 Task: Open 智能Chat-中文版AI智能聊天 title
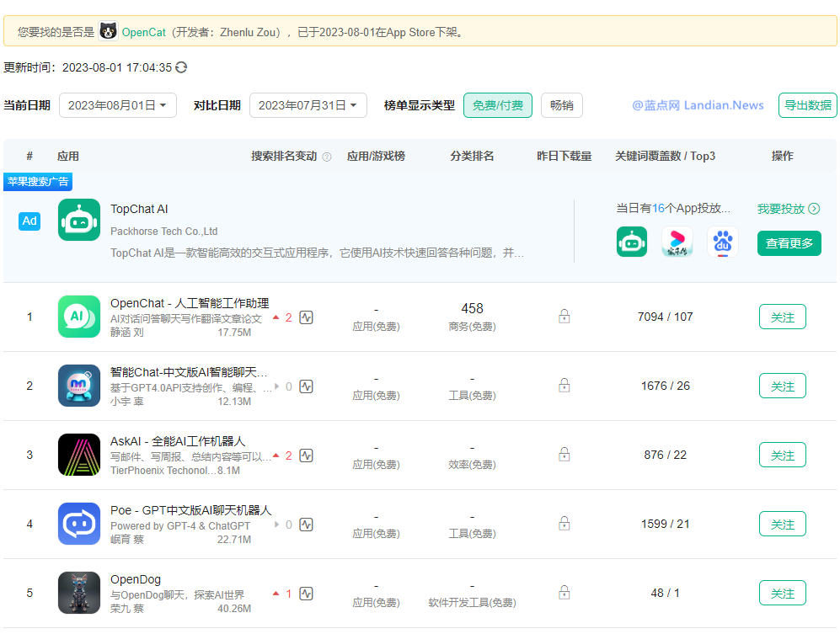coord(189,372)
